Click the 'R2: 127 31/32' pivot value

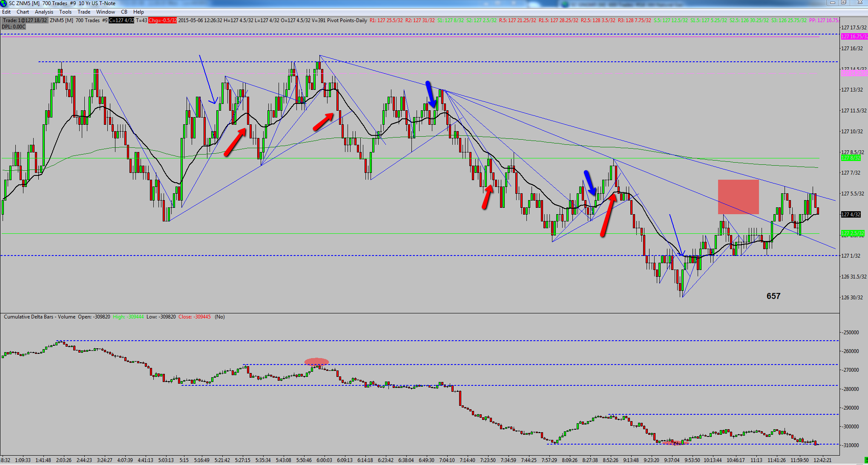coord(420,20)
